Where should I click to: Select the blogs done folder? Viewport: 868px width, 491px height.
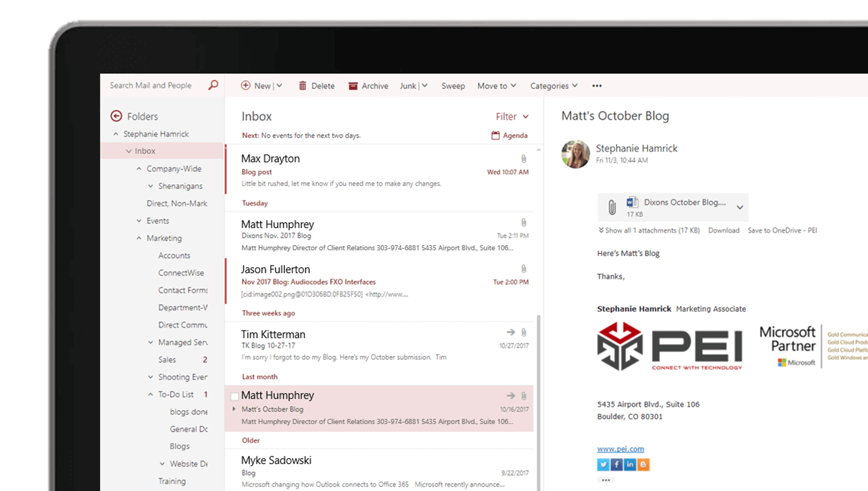189,412
